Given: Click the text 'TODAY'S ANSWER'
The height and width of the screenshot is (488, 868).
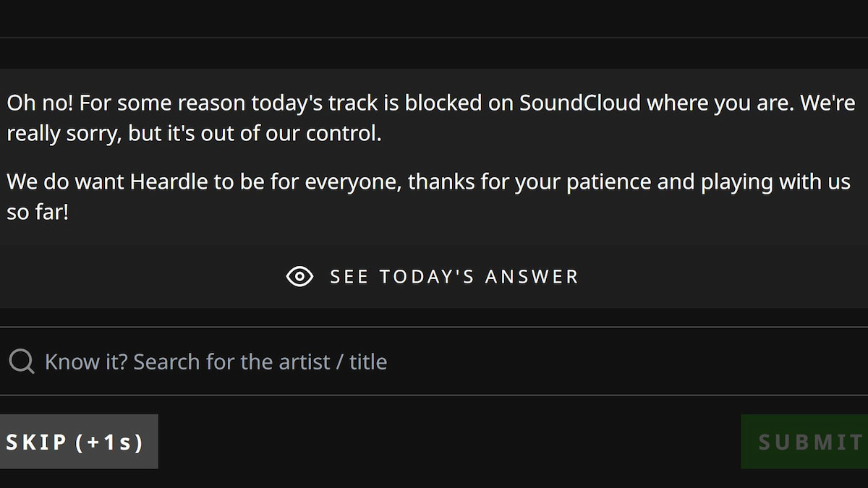Looking at the screenshot, I should click(x=479, y=276).
